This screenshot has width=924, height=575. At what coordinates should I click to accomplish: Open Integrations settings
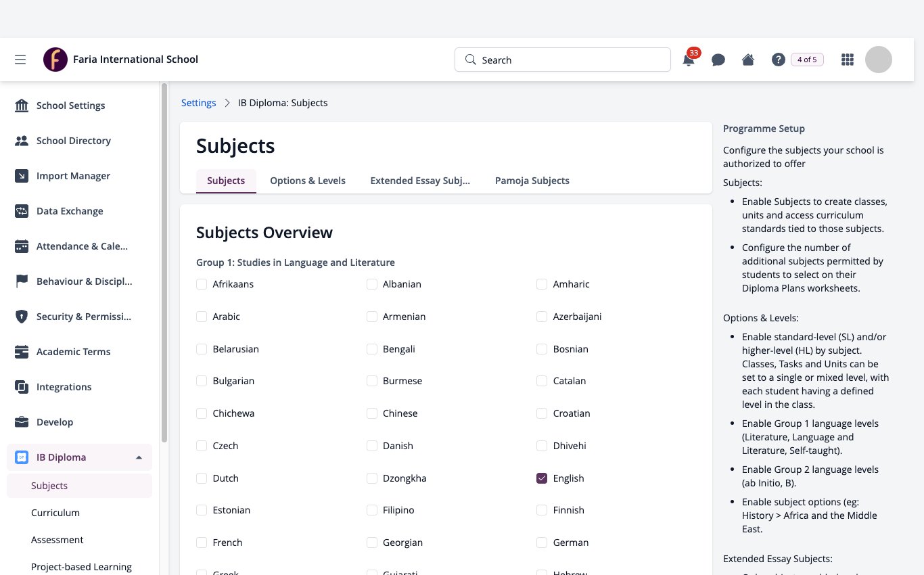pos(80,387)
